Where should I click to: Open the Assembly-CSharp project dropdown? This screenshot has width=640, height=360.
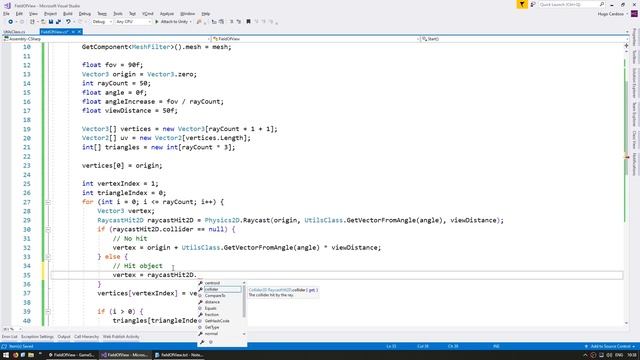click(x=107, y=39)
